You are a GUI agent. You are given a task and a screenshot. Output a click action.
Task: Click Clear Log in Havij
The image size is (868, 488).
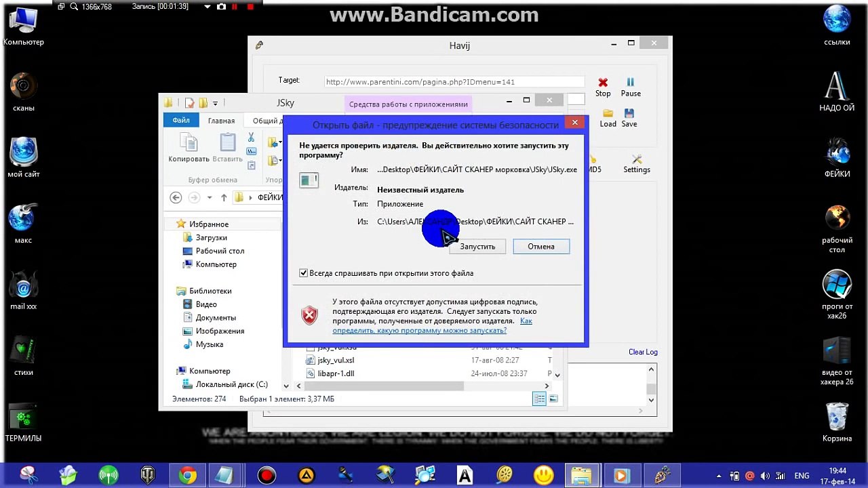(643, 352)
